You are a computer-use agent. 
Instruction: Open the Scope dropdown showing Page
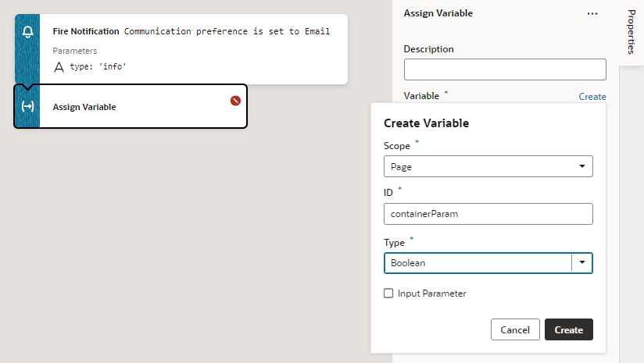click(488, 166)
